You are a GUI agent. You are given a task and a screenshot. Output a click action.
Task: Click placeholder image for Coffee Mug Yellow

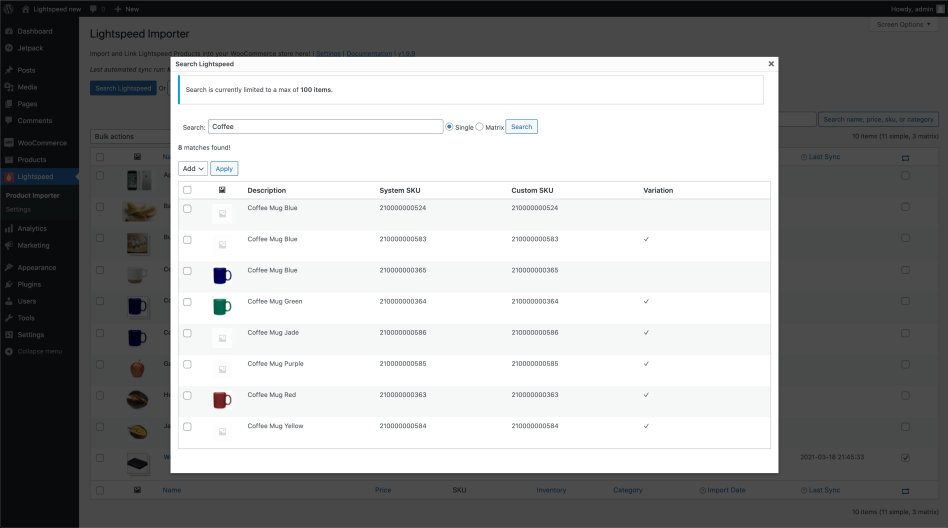point(222,431)
